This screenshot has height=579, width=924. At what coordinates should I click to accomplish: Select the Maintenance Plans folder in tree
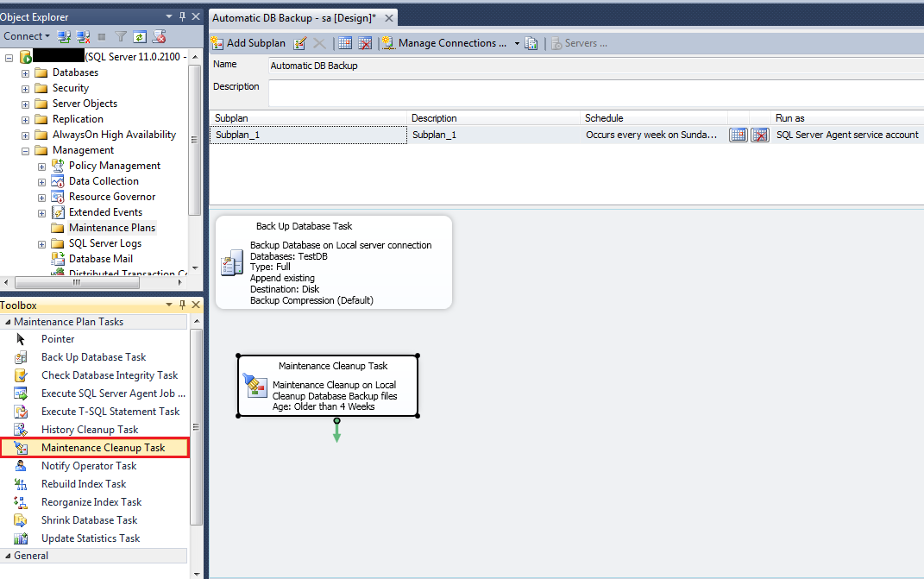(111, 228)
